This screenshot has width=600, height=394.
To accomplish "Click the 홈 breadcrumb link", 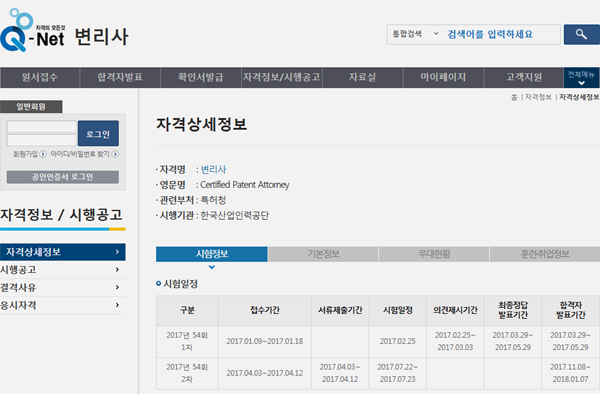I will click(514, 98).
